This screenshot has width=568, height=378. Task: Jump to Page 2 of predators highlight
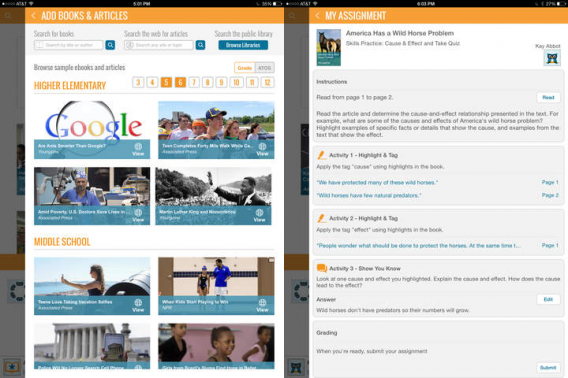pyautogui.click(x=550, y=195)
